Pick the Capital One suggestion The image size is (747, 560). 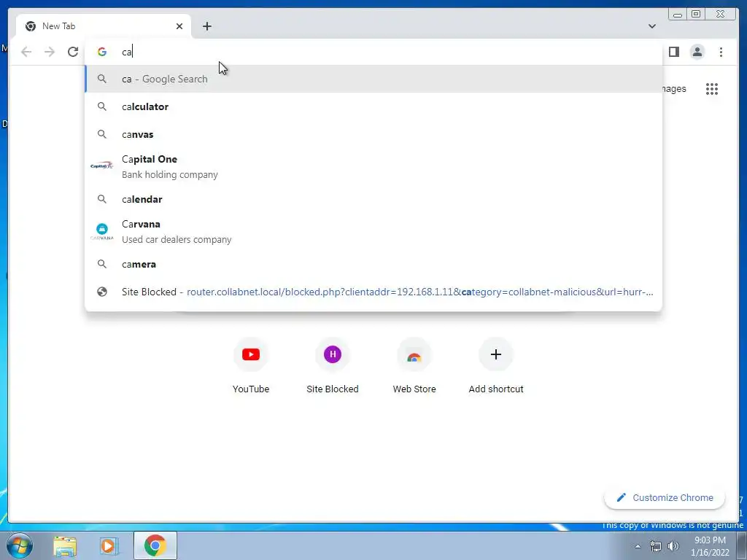pos(373,167)
